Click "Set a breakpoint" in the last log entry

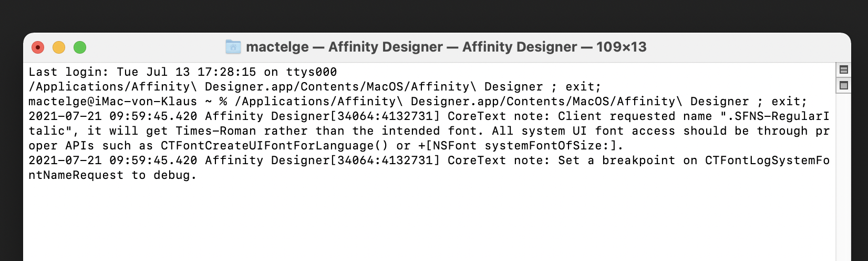(x=617, y=160)
